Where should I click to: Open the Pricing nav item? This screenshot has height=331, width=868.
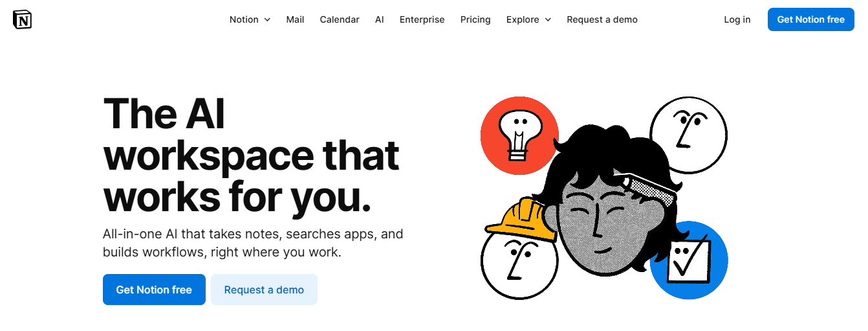tap(475, 19)
